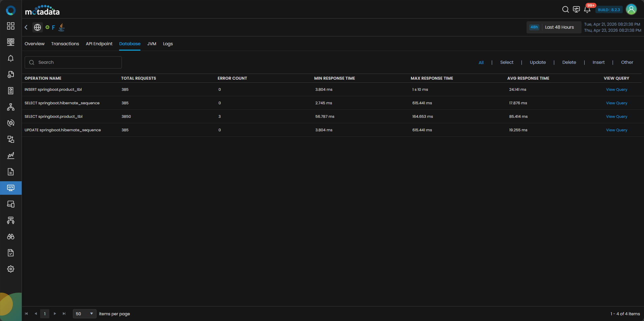Click the monitor icon in top header
Viewport: 644px width, 321px height.
point(576,9)
